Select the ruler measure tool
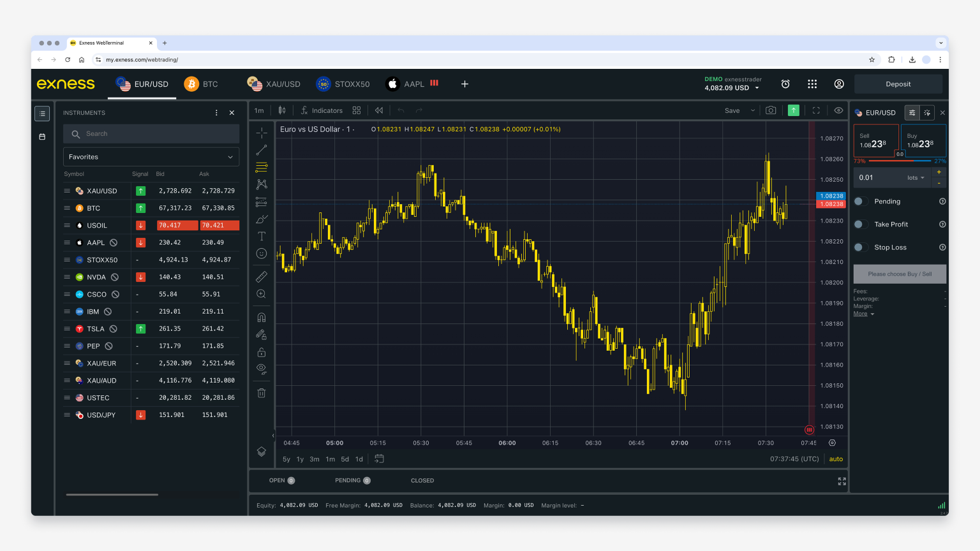The width and height of the screenshot is (980, 551). click(x=262, y=277)
